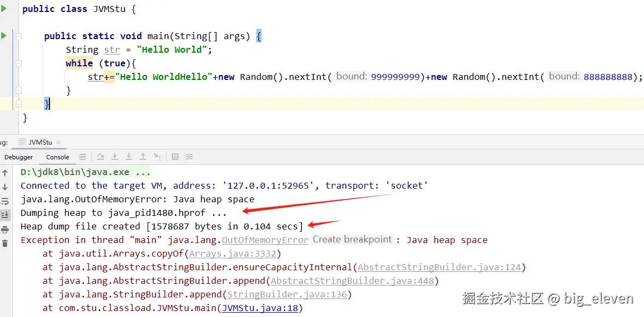This screenshot has width=644, height=317.
Task: Click the 'str' variable in the String declaration
Action: point(112,49)
